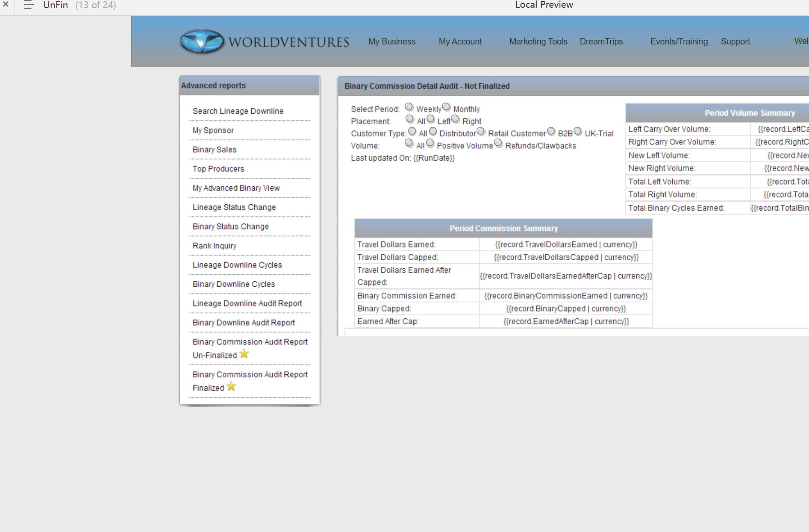Open the Binary Status Change report
The height and width of the screenshot is (532, 809).
click(231, 226)
